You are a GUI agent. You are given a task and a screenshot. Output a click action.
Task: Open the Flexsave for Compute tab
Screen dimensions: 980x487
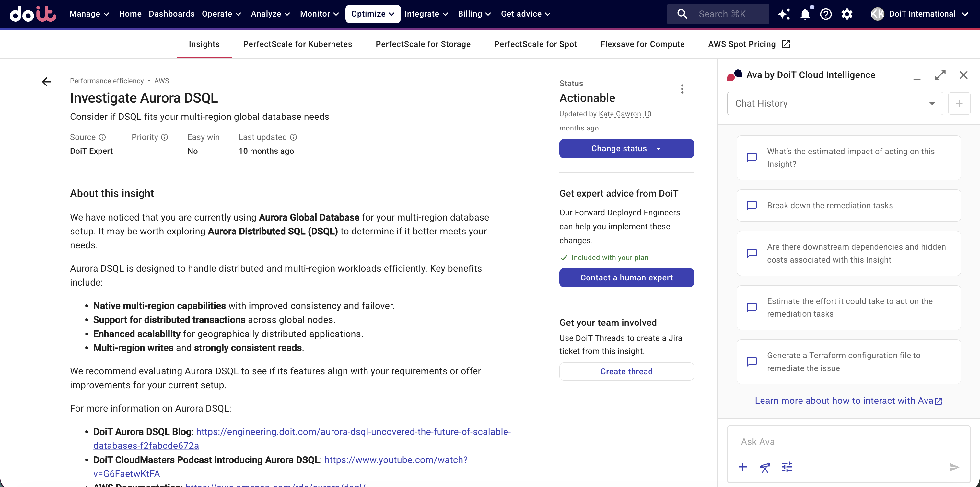(x=642, y=44)
